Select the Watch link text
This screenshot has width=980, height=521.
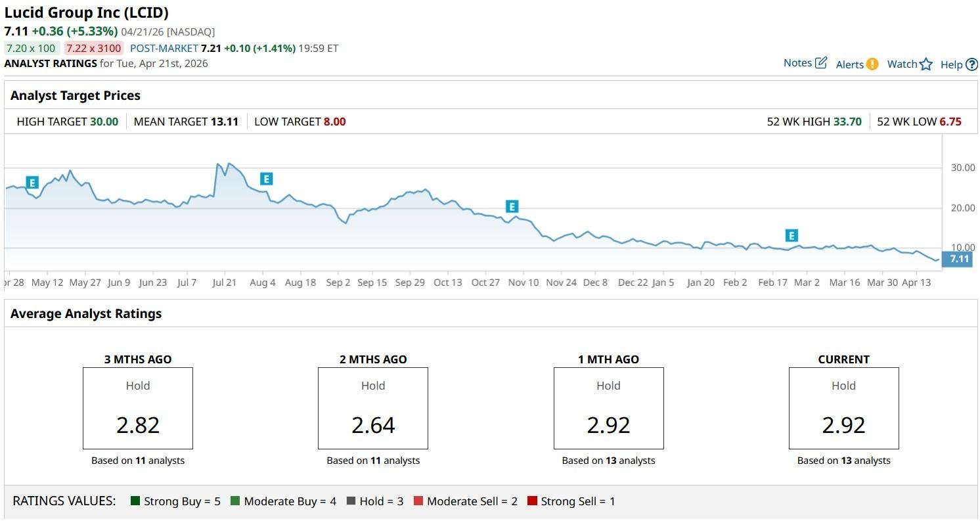[x=902, y=64]
